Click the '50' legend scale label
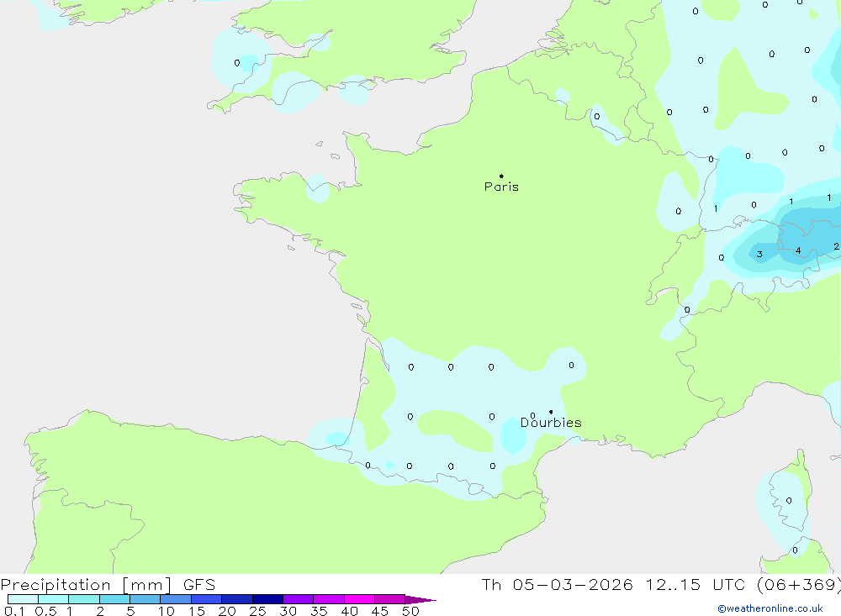This screenshot has height=616, width=841. tap(411, 611)
